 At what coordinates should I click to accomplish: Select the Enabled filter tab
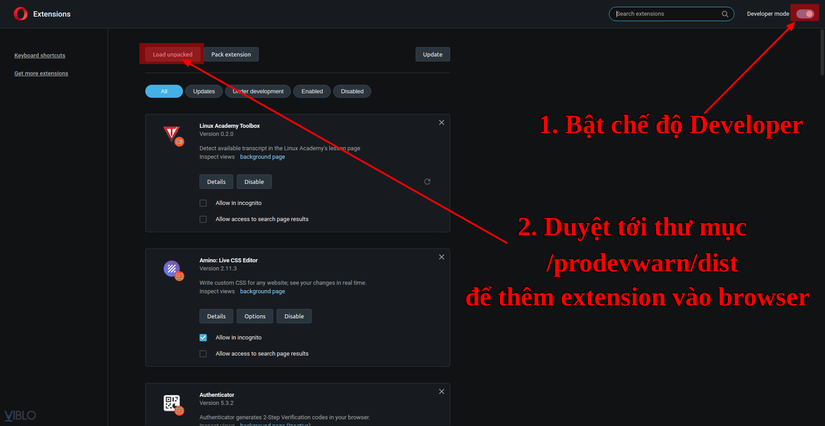point(312,92)
